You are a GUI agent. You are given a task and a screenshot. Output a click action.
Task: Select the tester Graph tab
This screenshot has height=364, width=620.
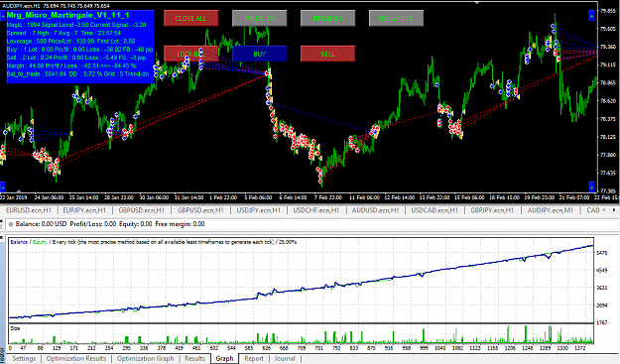[224, 358]
